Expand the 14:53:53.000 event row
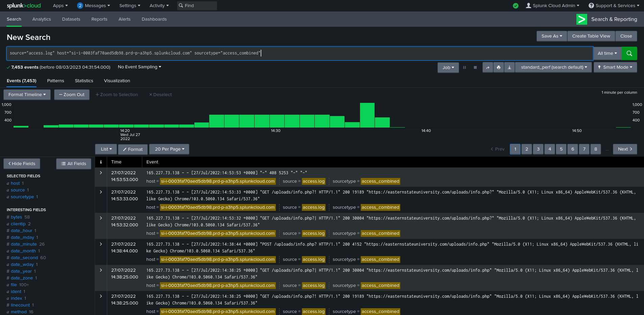This screenshot has height=315, width=644. pyautogui.click(x=101, y=173)
